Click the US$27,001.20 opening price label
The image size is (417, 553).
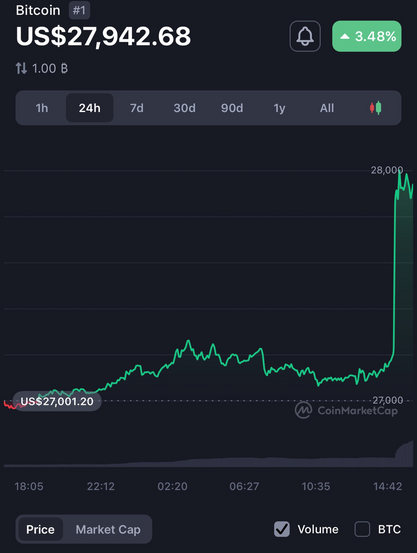57,401
